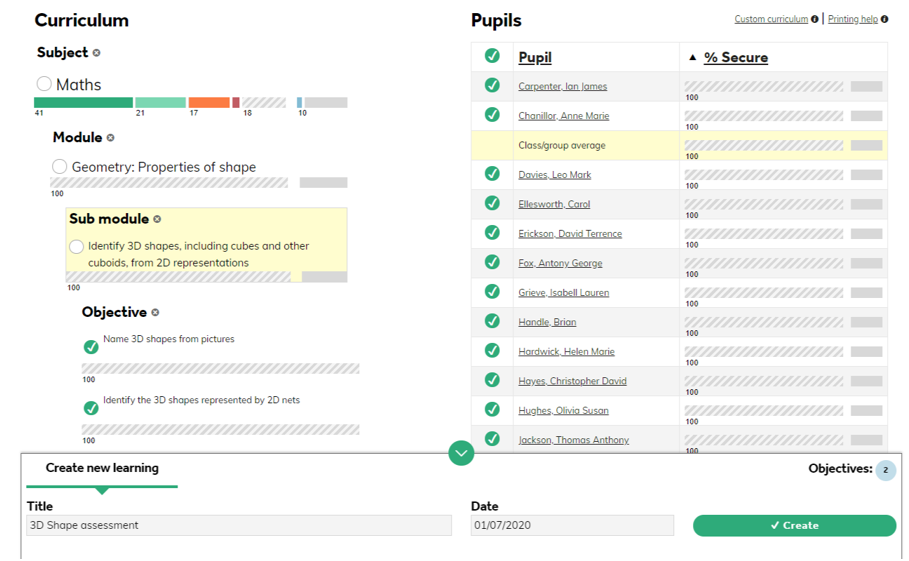Click the Objectives count badge showing 2
Image resolution: width=909 pixels, height=561 pixels.
(x=885, y=470)
